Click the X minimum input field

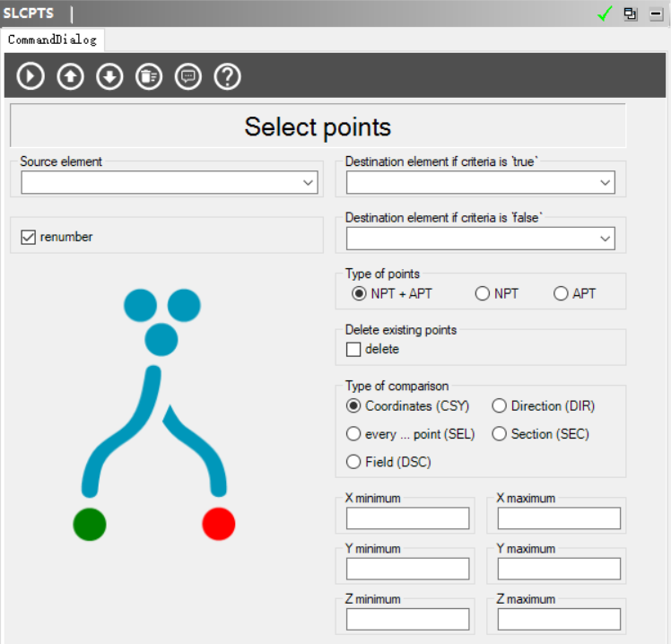(x=407, y=518)
